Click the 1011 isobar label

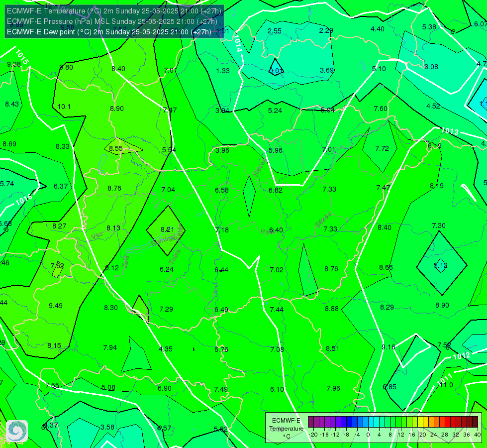pos(445,379)
